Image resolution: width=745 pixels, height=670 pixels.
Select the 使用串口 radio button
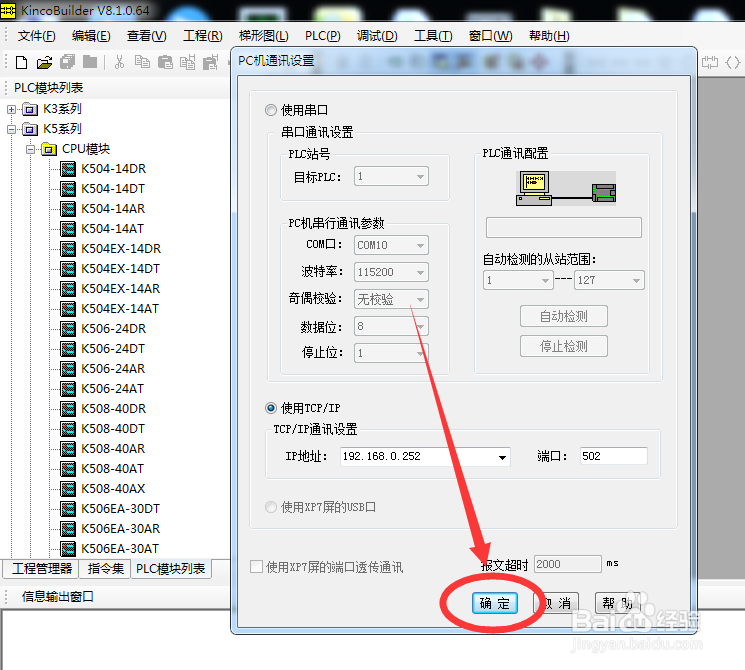[x=271, y=110]
